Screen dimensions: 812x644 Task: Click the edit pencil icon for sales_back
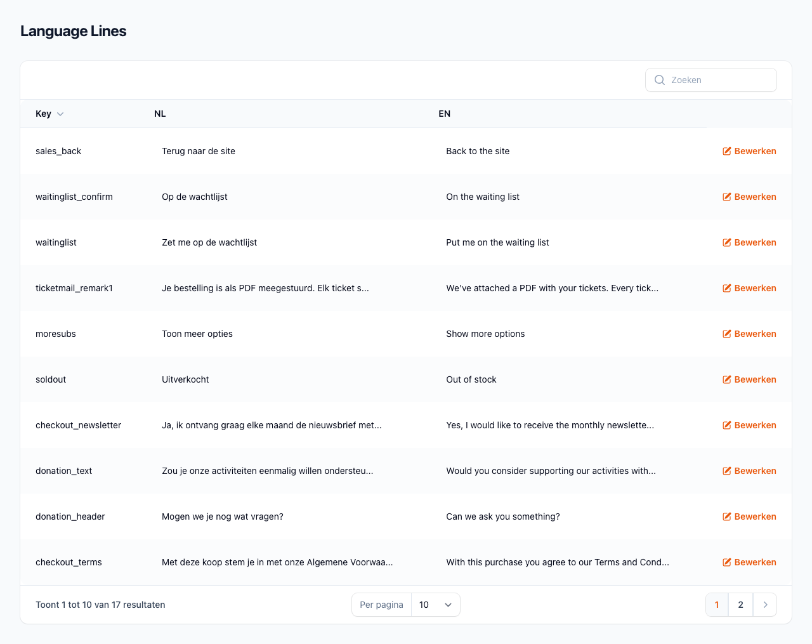[x=727, y=151]
